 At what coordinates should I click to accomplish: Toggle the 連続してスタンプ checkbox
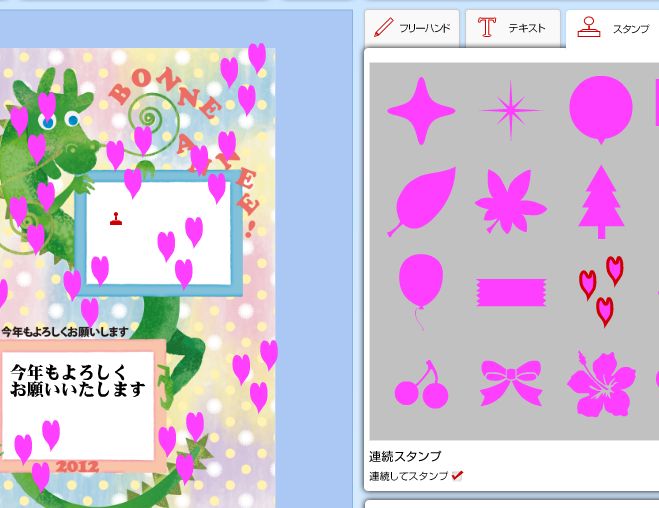coord(457,476)
